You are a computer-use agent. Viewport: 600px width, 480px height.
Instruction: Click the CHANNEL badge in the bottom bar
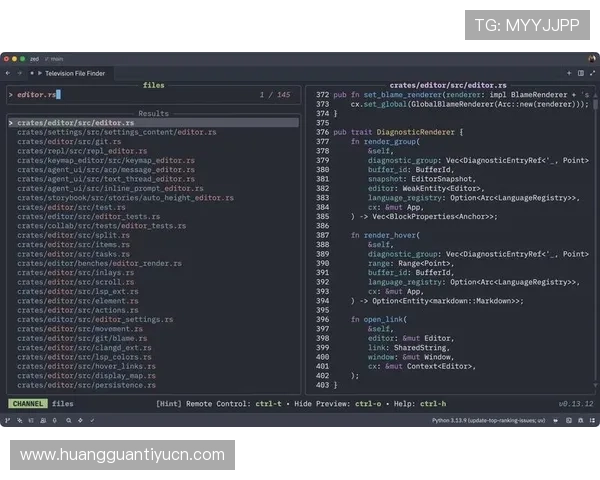click(x=27, y=404)
